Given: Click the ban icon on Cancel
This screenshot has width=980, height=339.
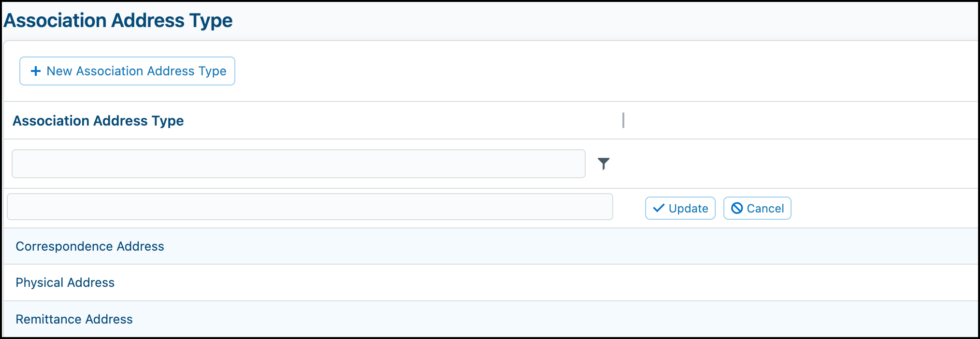Looking at the screenshot, I should pos(737,208).
